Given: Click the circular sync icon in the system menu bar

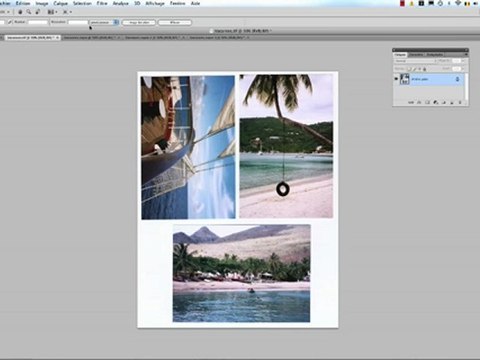Looking at the screenshot, I should click(440, 3).
